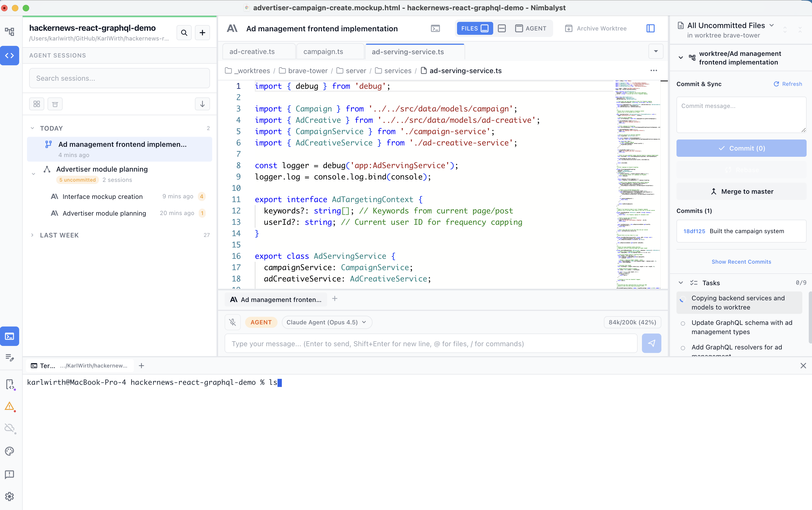Collapse the TODAY sessions group

(x=32, y=128)
